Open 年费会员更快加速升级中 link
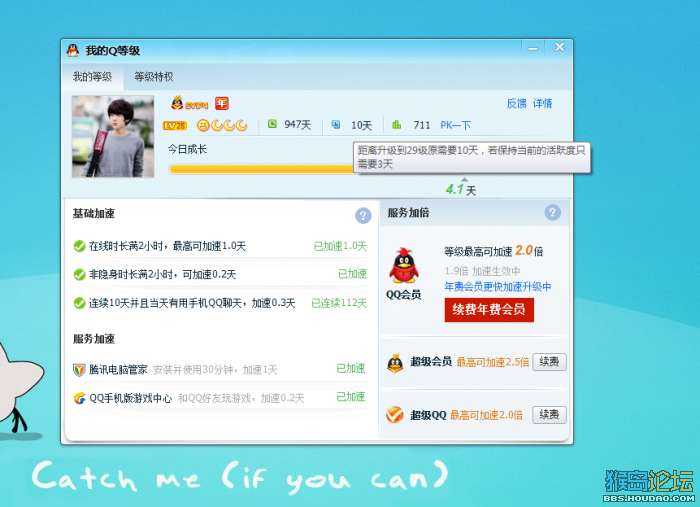The width and height of the screenshot is (700, 507). 497,287
